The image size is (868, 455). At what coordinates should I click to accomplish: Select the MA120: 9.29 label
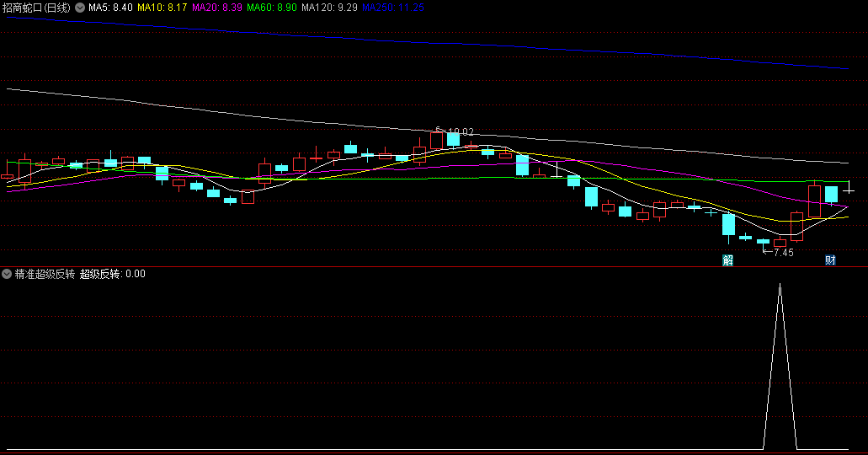[x=329, y=8]
